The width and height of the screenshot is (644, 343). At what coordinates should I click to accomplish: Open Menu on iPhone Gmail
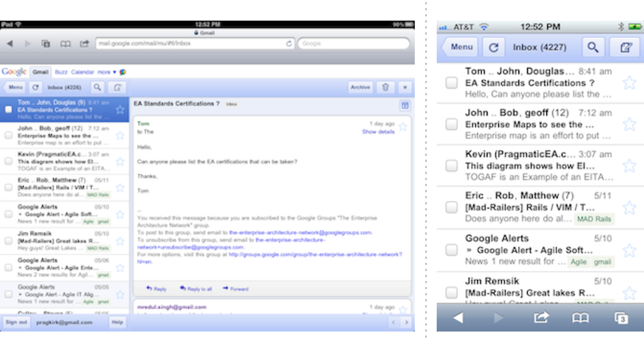tap(460, 47)
